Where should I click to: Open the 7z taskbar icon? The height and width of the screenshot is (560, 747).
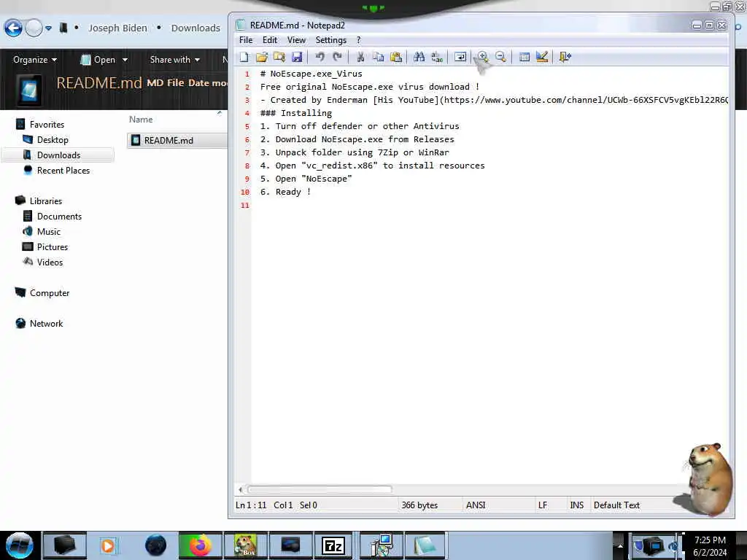[333, 545]
